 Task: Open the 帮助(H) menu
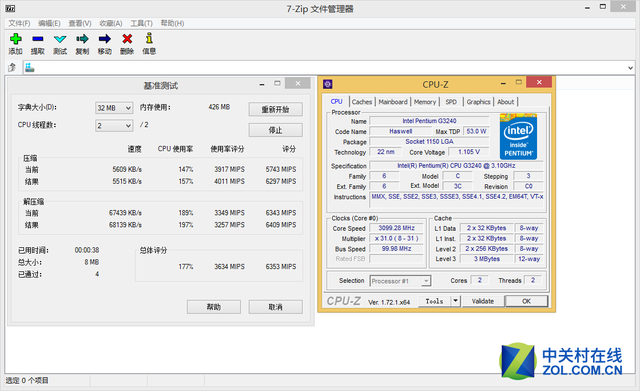tap(172, 23)
